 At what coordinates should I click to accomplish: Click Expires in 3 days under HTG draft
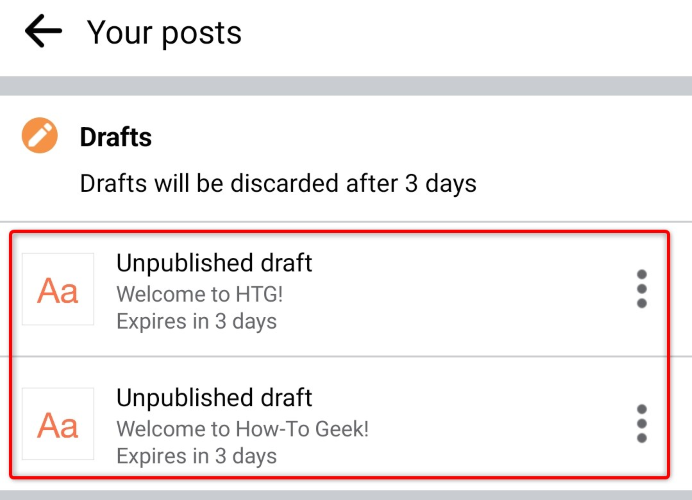(196, 321)
